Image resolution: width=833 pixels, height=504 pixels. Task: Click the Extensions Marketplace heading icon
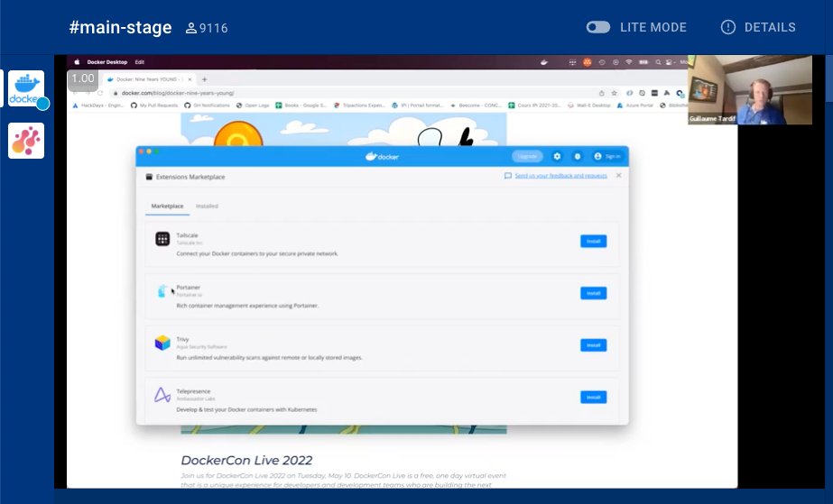click(x=149, y=177)
